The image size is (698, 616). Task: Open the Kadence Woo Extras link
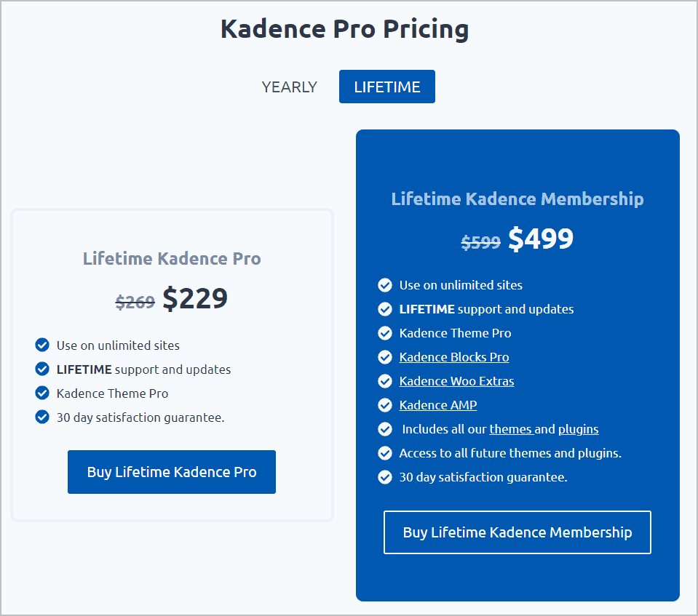(x=456, y=381)
